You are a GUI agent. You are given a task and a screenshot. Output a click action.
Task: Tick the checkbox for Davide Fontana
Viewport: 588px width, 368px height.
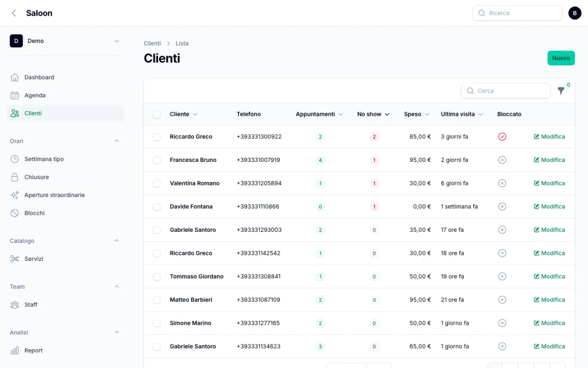(157, 207)
